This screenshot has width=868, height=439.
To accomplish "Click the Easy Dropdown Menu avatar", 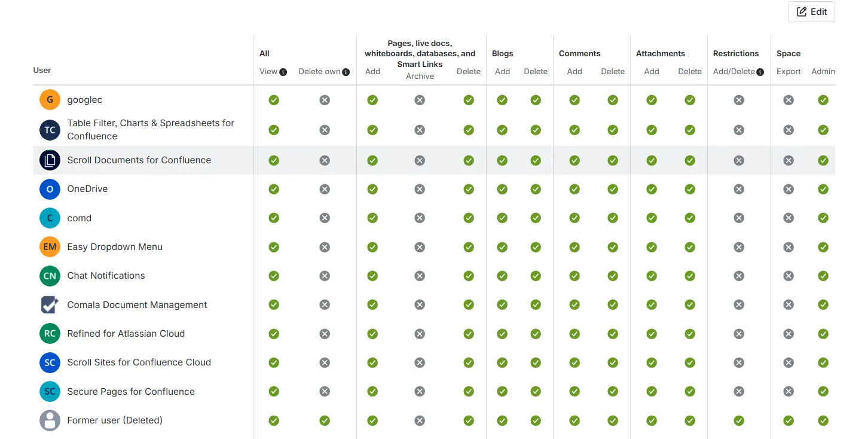I will click(50, 247).
